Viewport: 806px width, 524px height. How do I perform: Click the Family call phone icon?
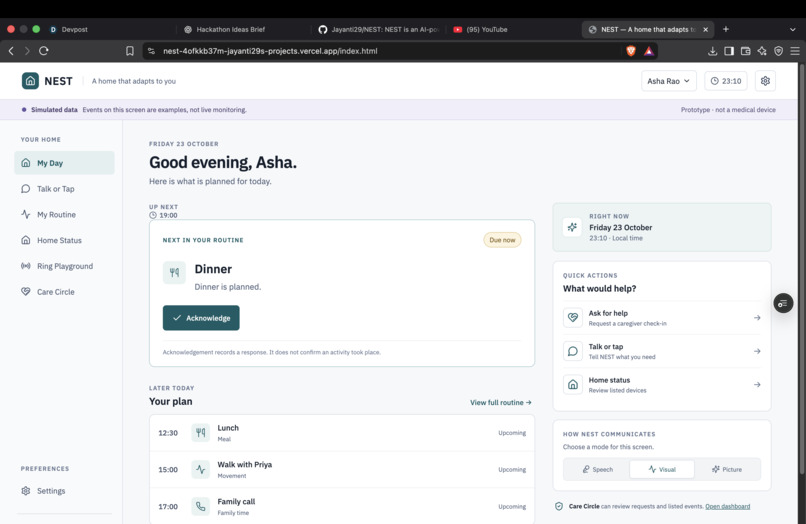pos(200,507)
